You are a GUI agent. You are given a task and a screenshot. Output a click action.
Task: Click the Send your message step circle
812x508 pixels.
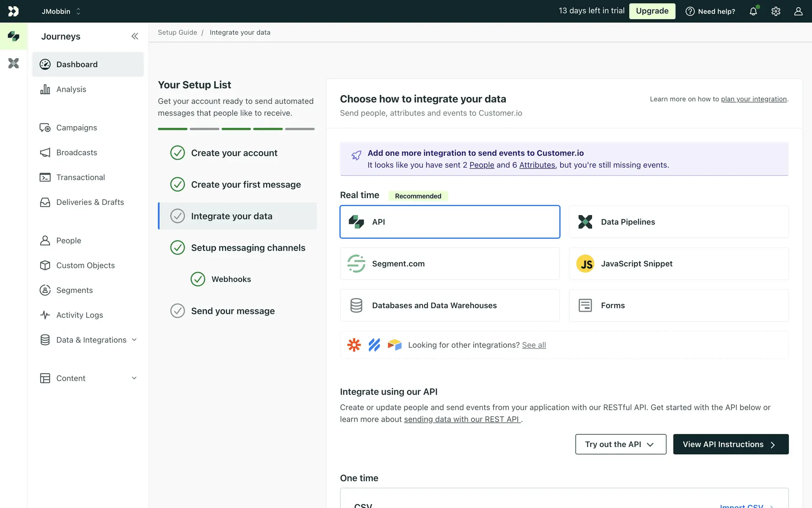[x=178, y=311]
